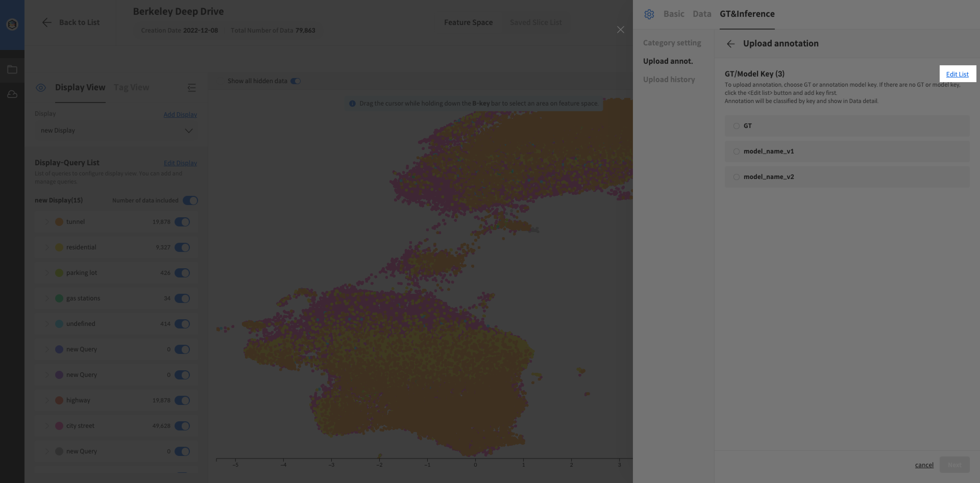Click the Edit Display link

click(180, 163)
